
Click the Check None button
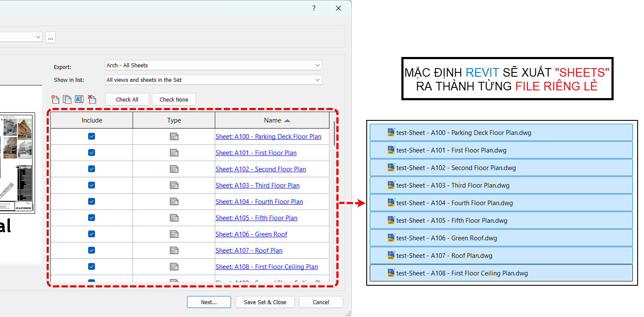174,99
